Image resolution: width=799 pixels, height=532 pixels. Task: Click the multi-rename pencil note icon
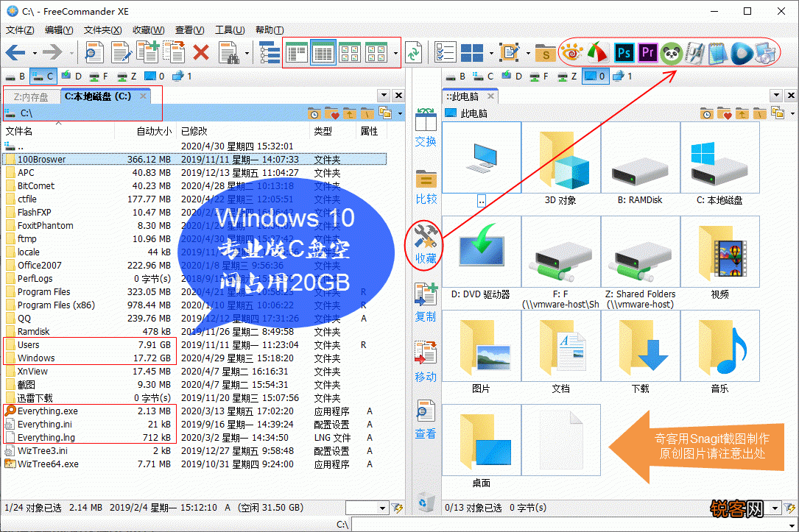click(509, 52)
